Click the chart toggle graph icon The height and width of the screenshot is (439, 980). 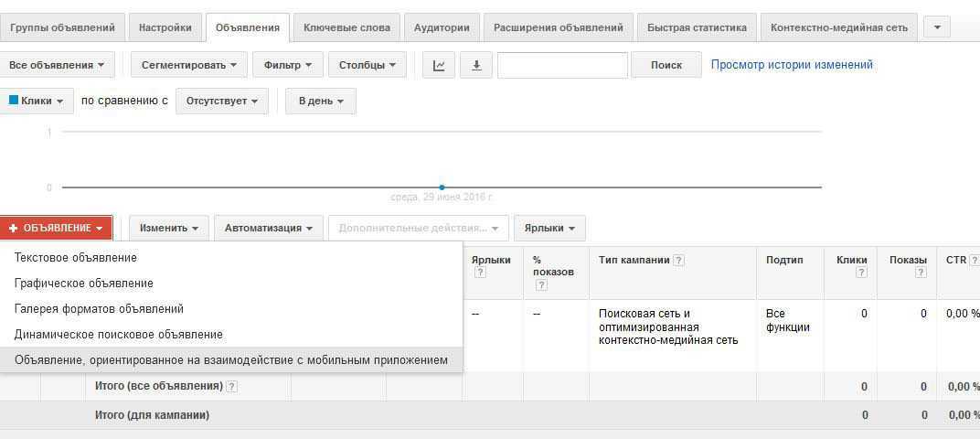pos(439,65)
